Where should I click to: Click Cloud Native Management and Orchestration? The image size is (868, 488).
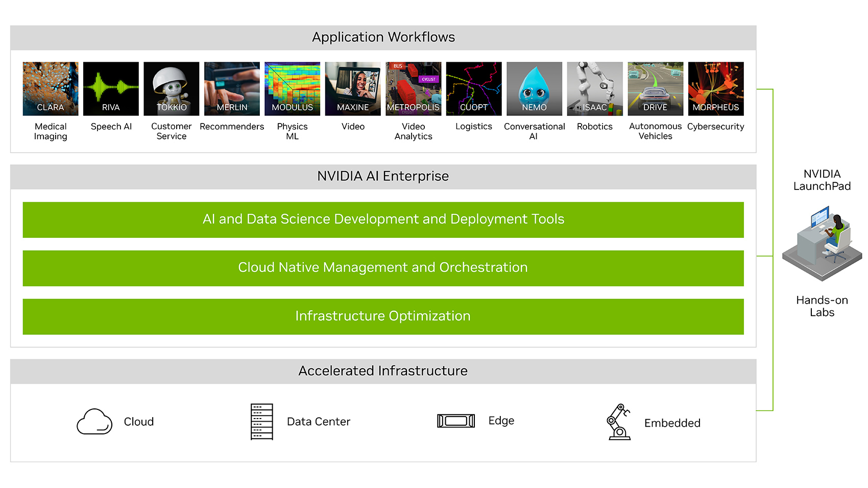coord(383,267)
